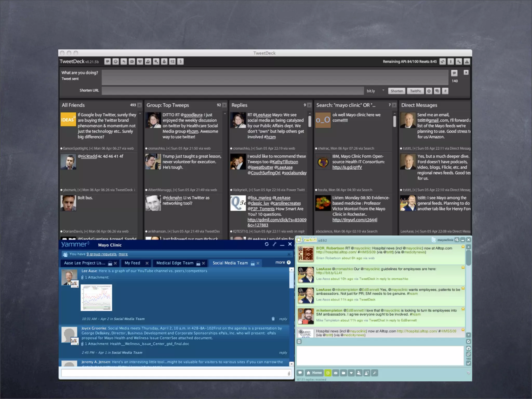The image size is (532, 399).
Task: Close the Group: Top Tweeps column
Action: (224, 105)
